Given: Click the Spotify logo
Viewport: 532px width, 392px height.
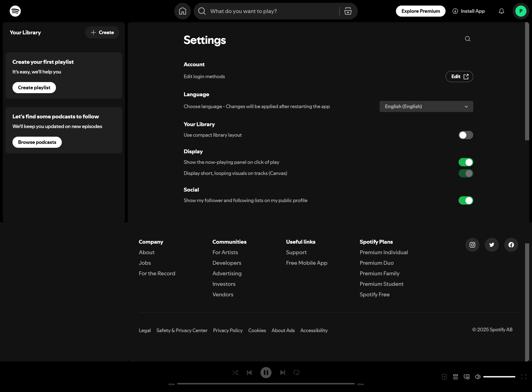Looking at the screenshot, I should tap(15, 11).
